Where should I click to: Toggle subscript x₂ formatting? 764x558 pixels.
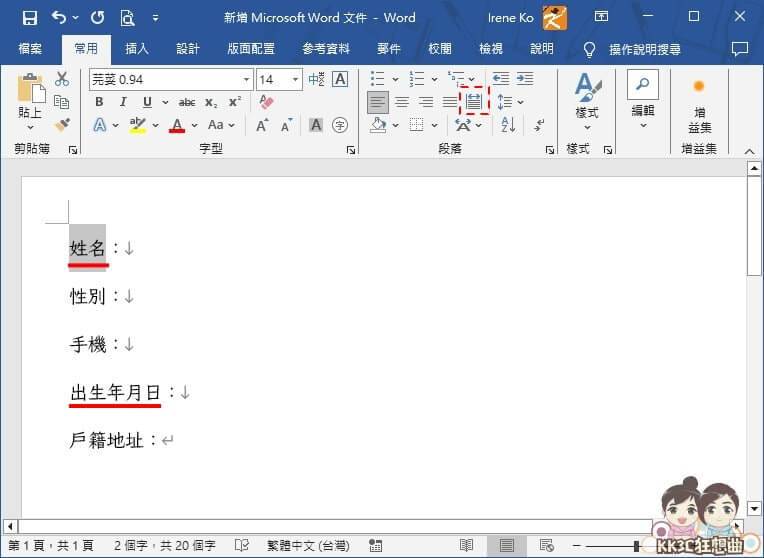(211, 102)
